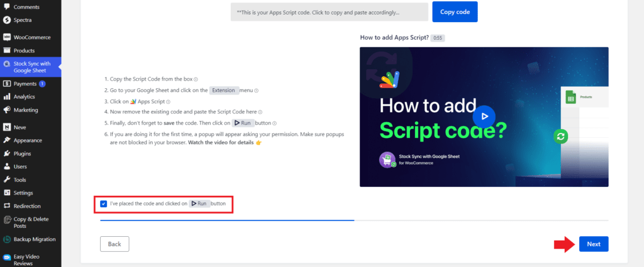The image size is (644, 267).
Task: Click 'How to add Apps Script?' heading
Action: [x=394, y=37]
